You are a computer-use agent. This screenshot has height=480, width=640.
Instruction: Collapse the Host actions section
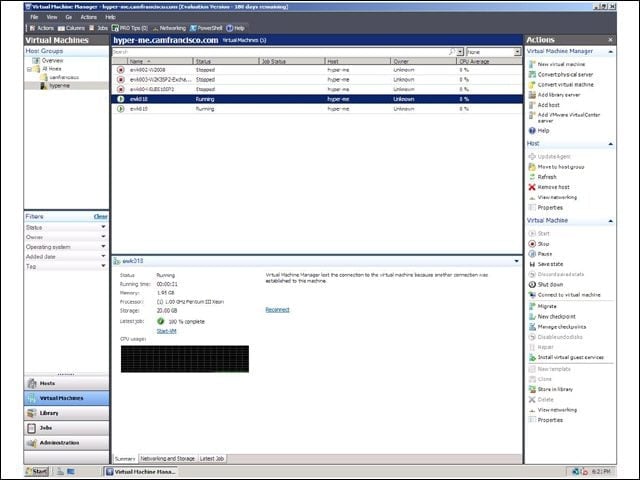pyautogui.click(x=611, y=144)
